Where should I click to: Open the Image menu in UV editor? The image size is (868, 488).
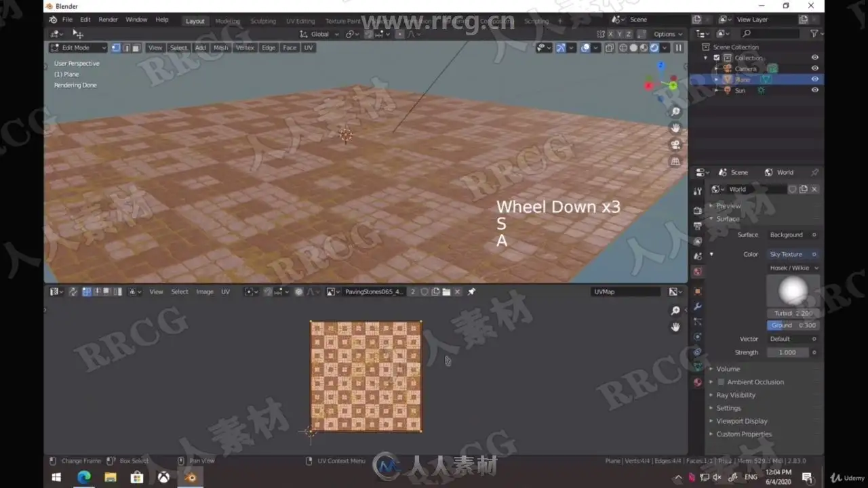[205, 292]
